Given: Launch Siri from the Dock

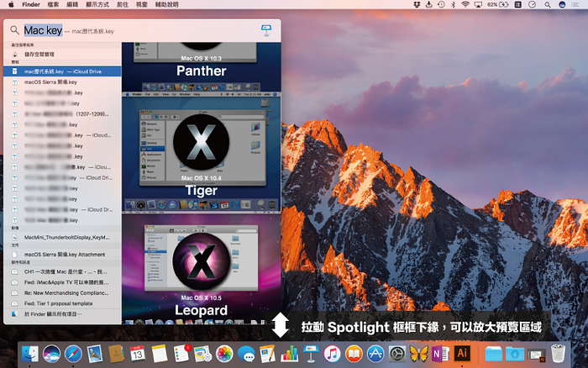Looking at the screenshot, I should pyautogui.click(x=51, y=354).
